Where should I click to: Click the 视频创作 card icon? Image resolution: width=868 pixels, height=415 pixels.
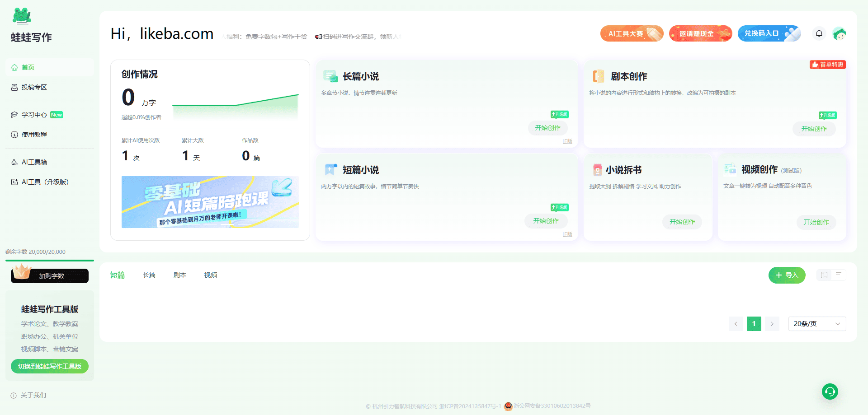(730, 169)
